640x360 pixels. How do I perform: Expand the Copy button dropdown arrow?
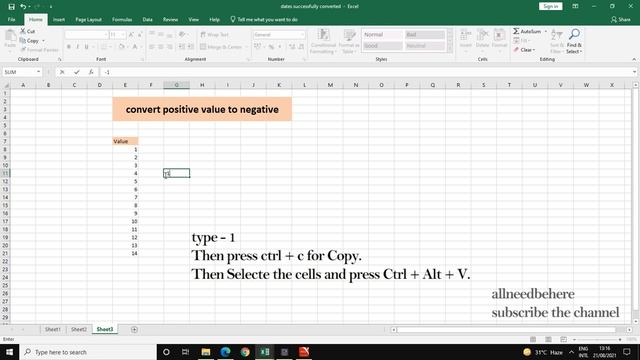coord(43,41)
